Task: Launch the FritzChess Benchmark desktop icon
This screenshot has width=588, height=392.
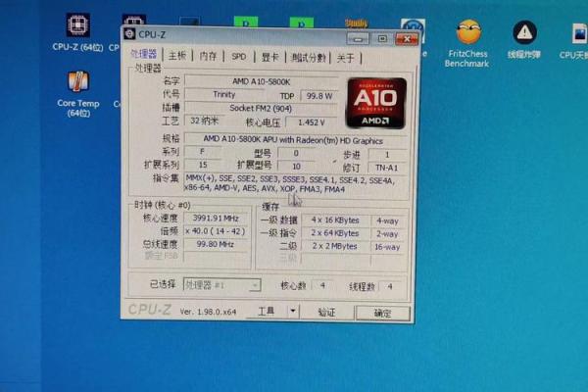Action: 467,43
